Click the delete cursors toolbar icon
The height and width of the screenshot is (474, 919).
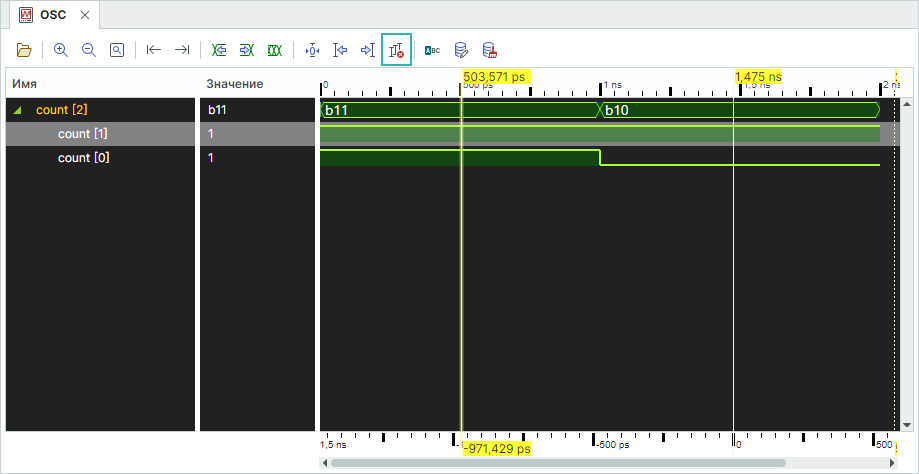pyautogui.click(x=397, y=50)
